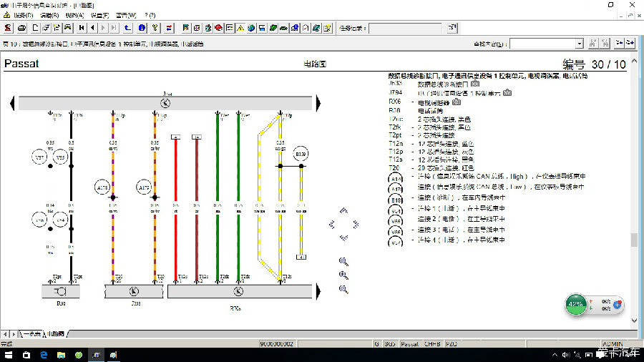Image resolution: width=644 pixels, height=362 pixels.
Task: Click the far-right icon in the top-right search bar
Action: [x=630, y=43]
